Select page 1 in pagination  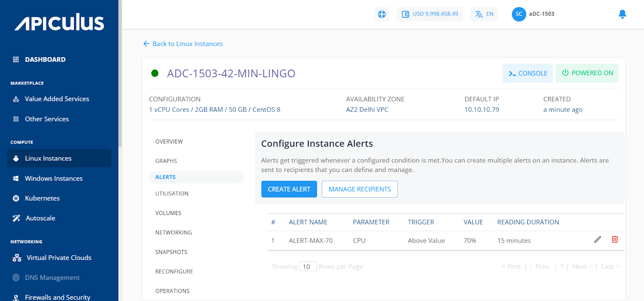pyautogui.click(x=562, y=266)
